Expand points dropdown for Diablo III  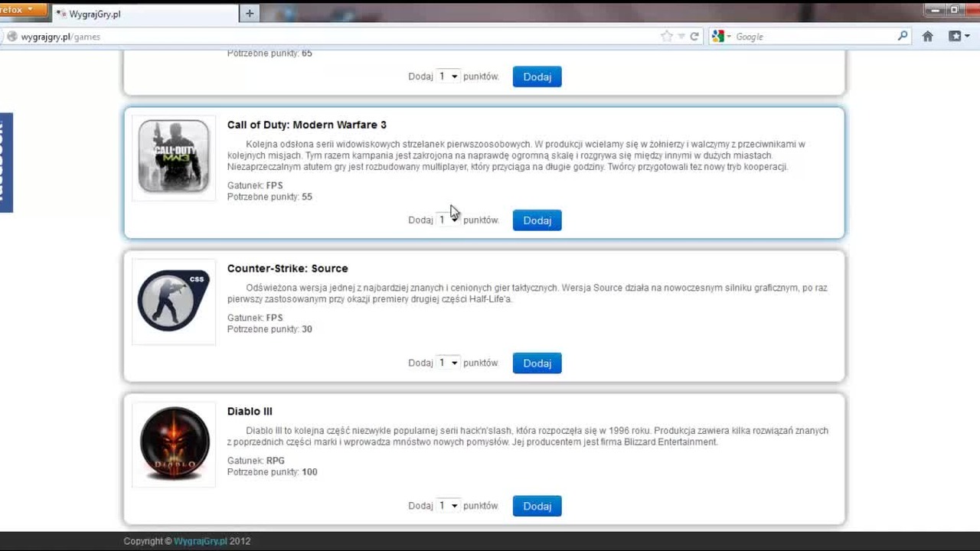pyautogui.click(x=448, y=506)
